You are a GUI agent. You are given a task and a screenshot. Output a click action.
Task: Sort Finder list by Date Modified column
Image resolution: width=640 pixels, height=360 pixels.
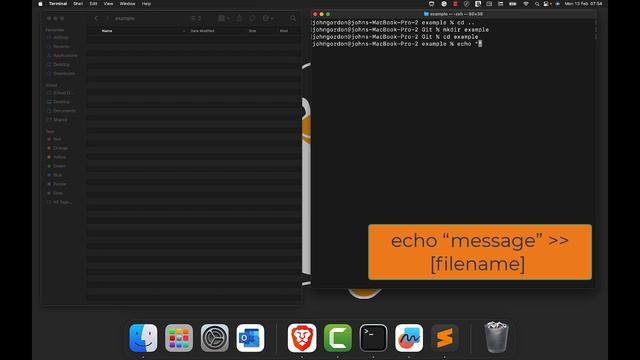(202, 31)
